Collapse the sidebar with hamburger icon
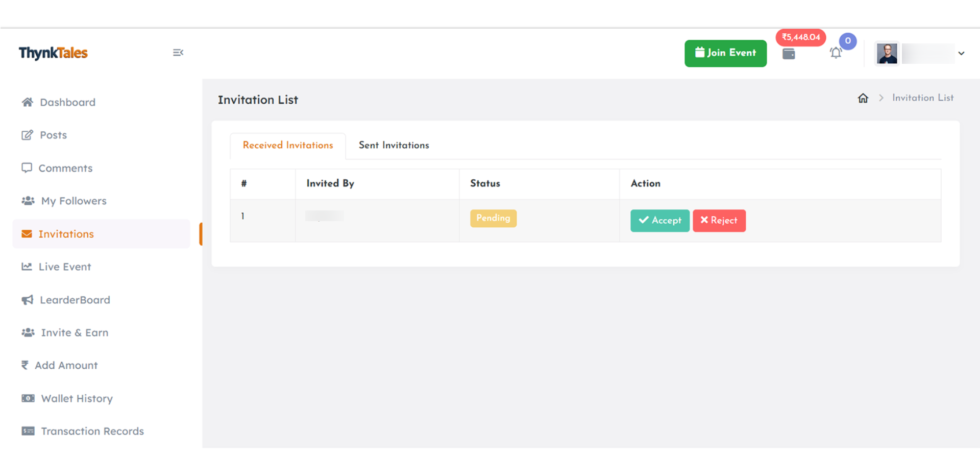The image size is (980, 476). click(x=178, y=53)
